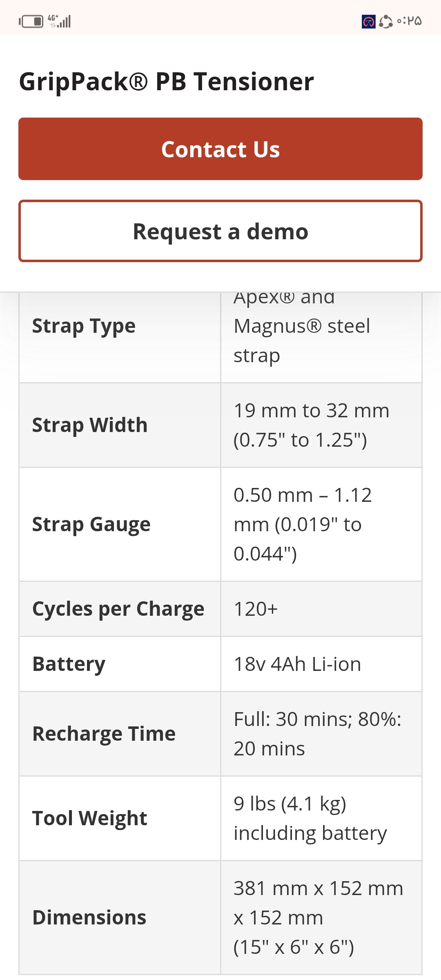Tap the GripPack PB Tensioner title

(167, 81)
